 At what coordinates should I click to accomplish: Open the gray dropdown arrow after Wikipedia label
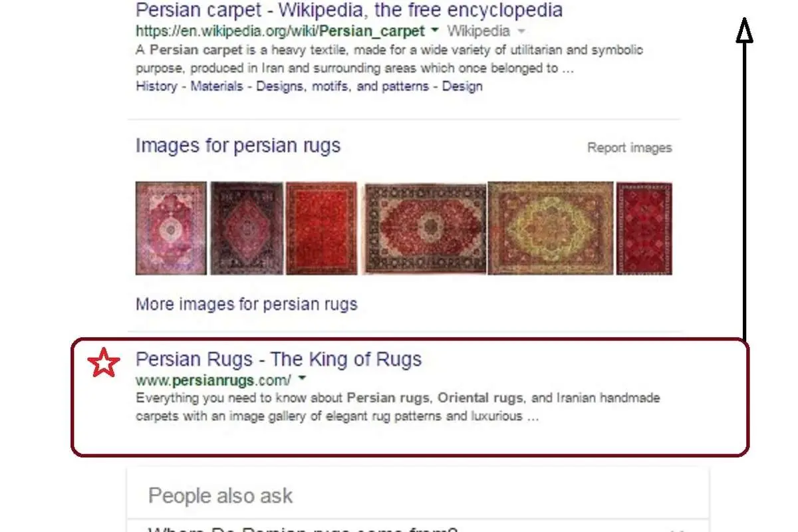point(521,31)
